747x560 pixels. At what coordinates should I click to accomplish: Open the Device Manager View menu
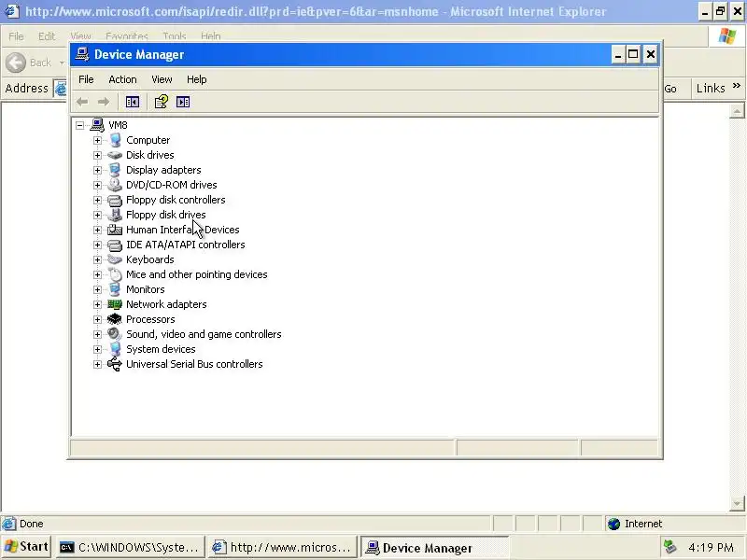(162, 79)
